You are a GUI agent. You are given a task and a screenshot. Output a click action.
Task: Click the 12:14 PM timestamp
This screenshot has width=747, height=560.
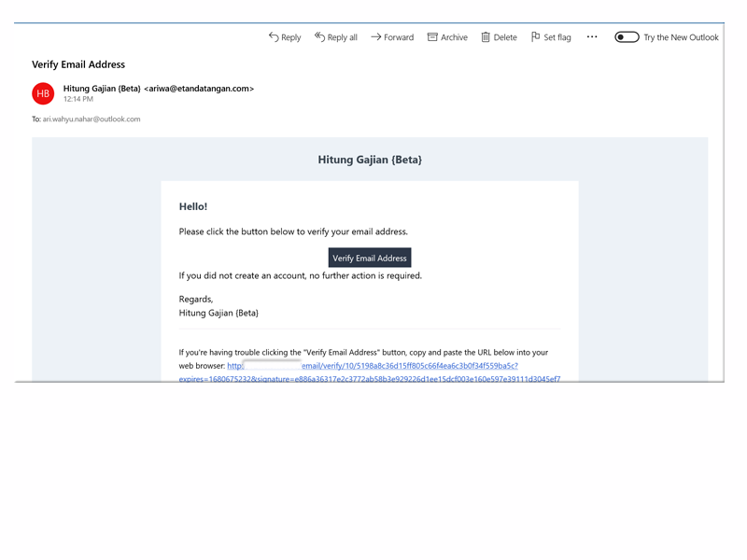tap(78, 99)
